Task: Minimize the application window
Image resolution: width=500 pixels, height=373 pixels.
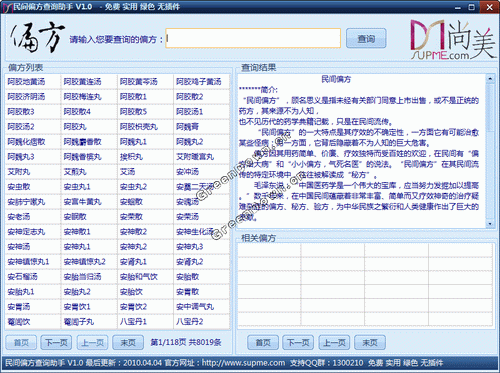Action: 458,7
